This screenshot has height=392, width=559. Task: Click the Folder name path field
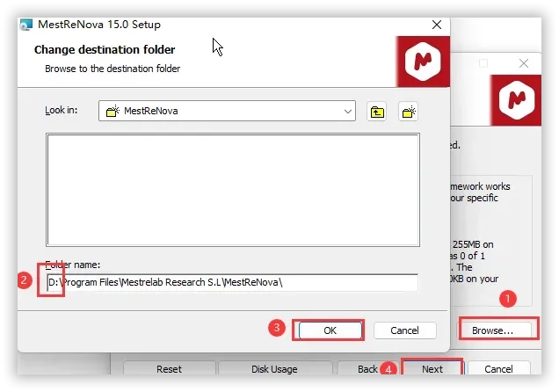232,283
